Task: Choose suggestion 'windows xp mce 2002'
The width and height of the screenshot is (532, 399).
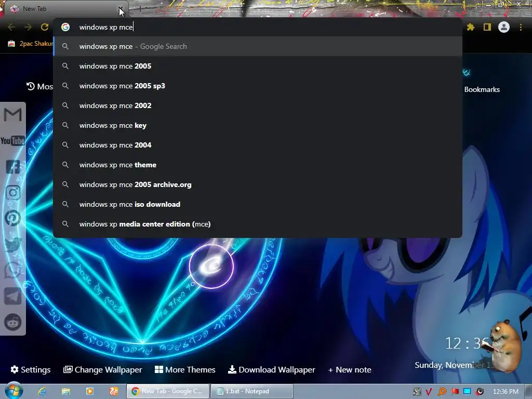Action: point(258,105)
